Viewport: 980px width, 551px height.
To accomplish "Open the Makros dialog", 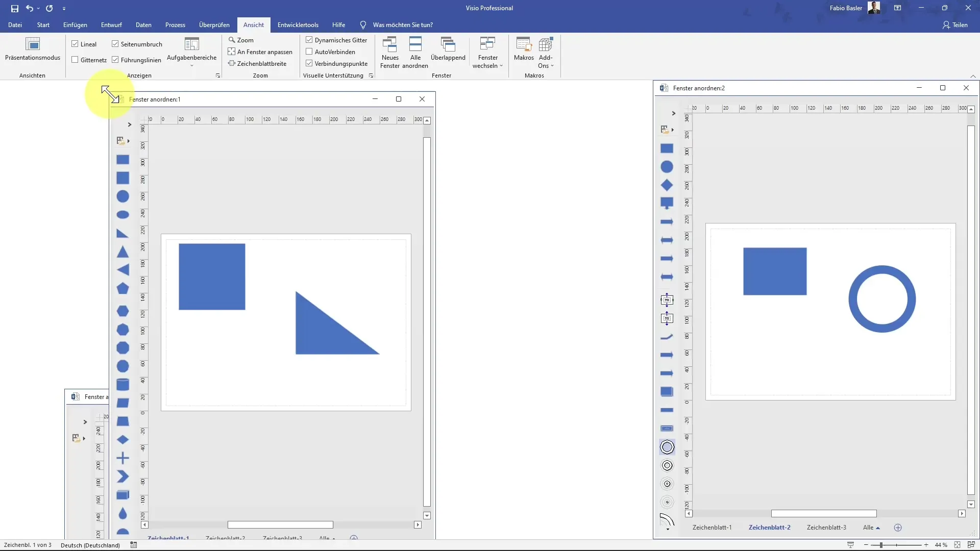I will point(524,49).
